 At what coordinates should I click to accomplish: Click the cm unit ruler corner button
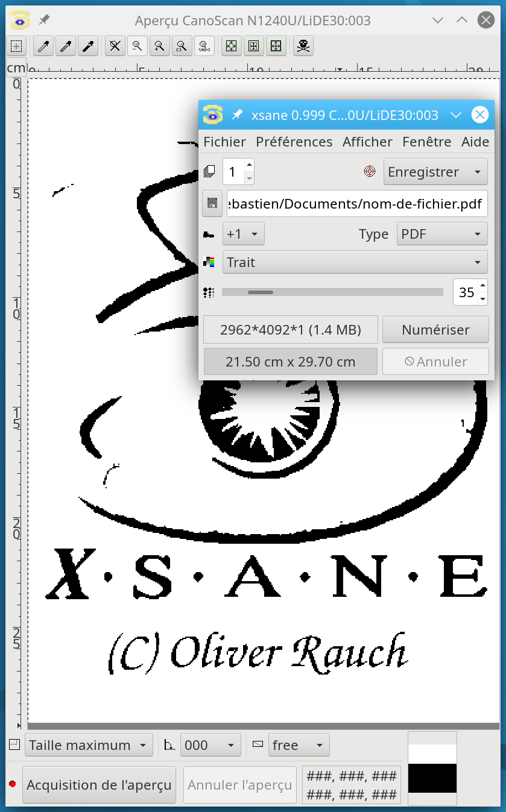coord(16,69)
